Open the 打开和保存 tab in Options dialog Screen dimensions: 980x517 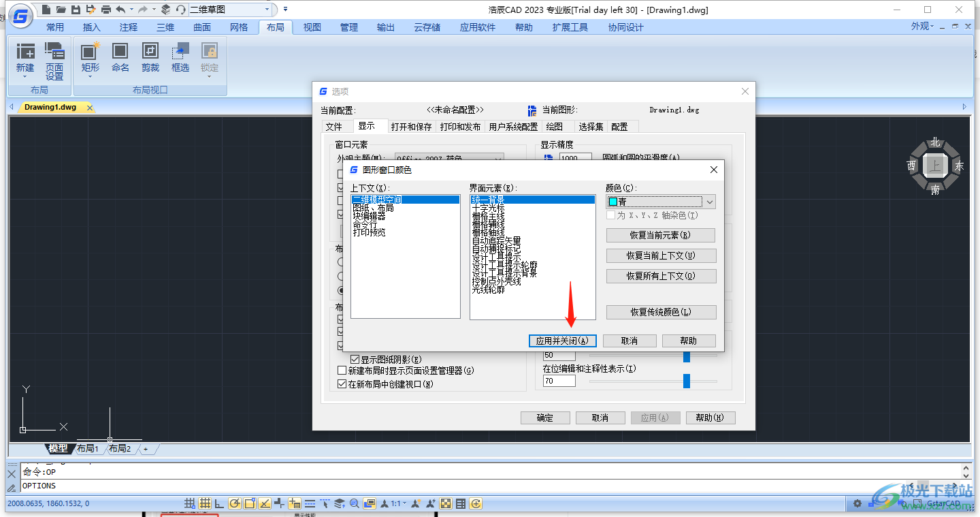click(x=412, y=127)
